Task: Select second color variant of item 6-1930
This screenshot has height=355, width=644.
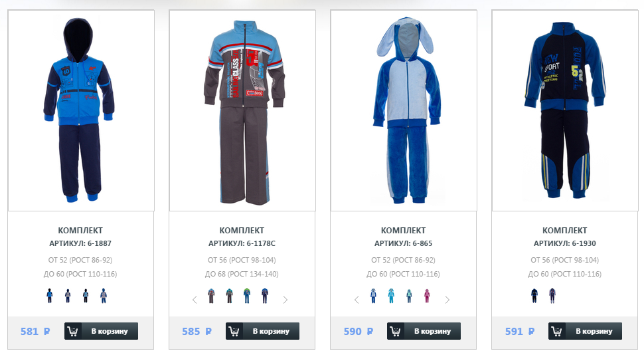Action: coord(552,296)
